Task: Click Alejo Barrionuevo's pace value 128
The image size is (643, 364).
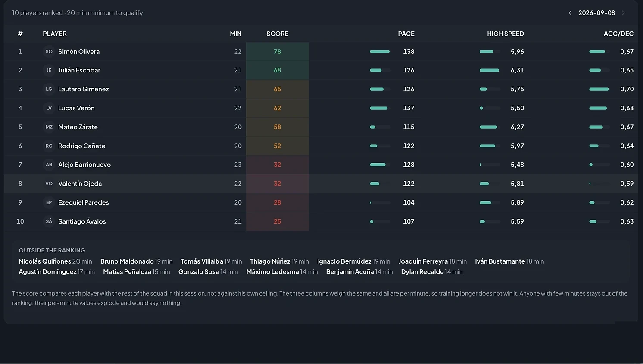Action: [x=409, y=165]
